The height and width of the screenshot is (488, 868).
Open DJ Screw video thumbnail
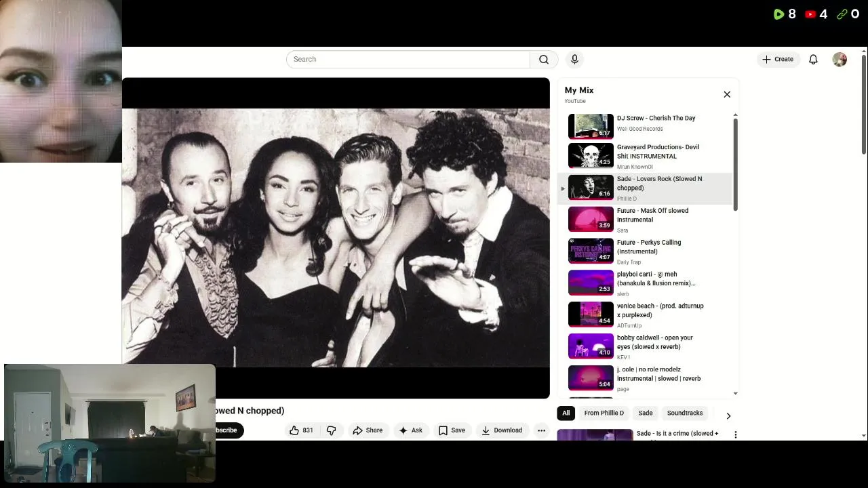click(x=591, y=125)
